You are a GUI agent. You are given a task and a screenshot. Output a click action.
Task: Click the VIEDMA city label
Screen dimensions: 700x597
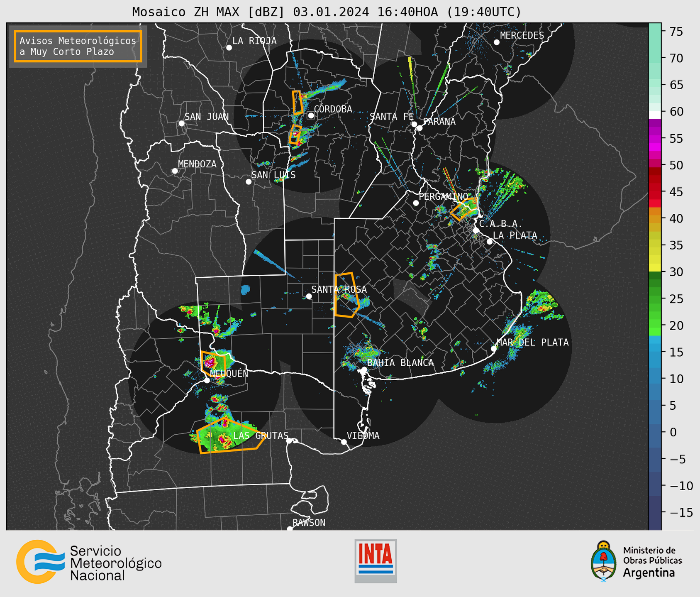363,436
